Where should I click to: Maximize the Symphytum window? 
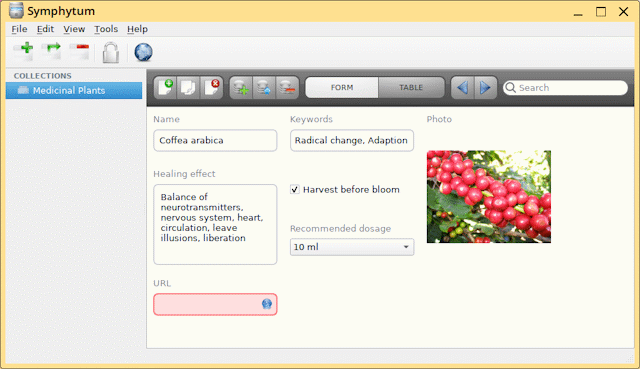pyautogui.click(x=601, y=11)
